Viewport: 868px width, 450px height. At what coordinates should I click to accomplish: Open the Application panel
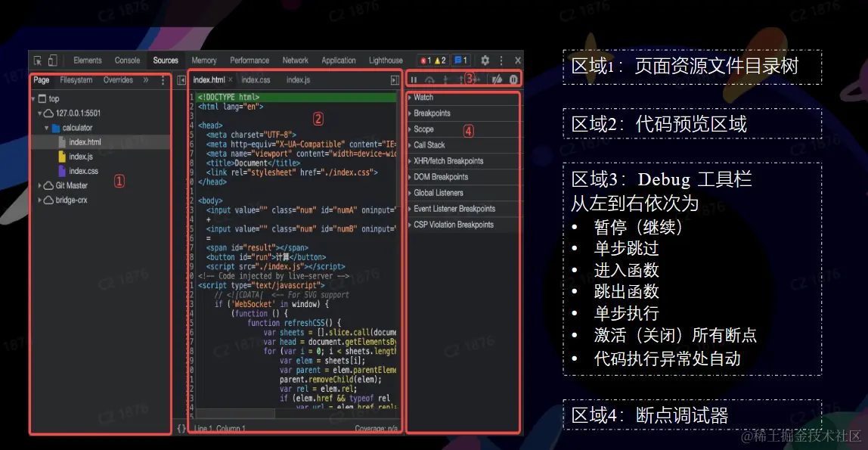[x=338, y=61]
